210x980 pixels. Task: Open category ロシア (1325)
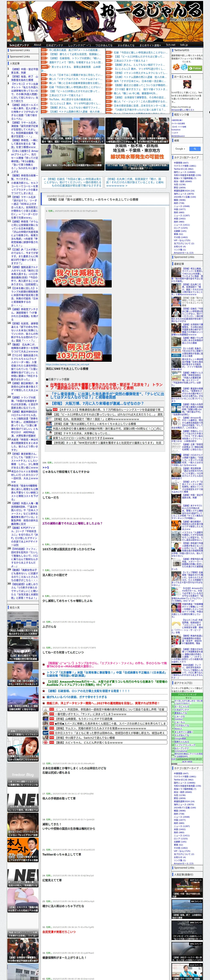(181, 228)
